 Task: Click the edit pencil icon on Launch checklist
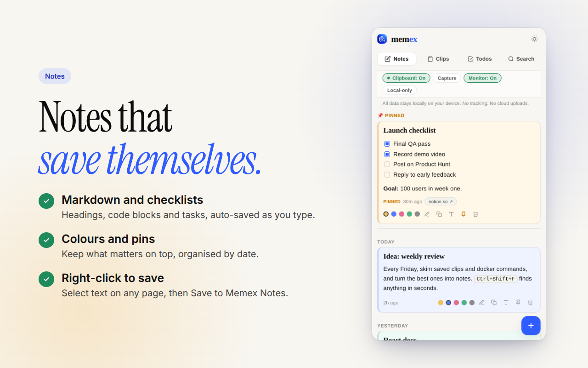pos(427,214)
